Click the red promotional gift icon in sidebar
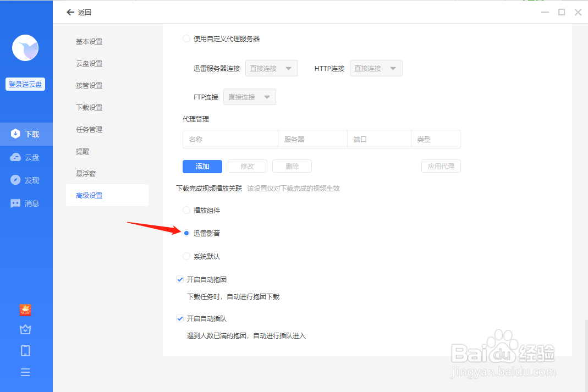The width and height of the screenshot is (588, 392). tap(25, 310)
